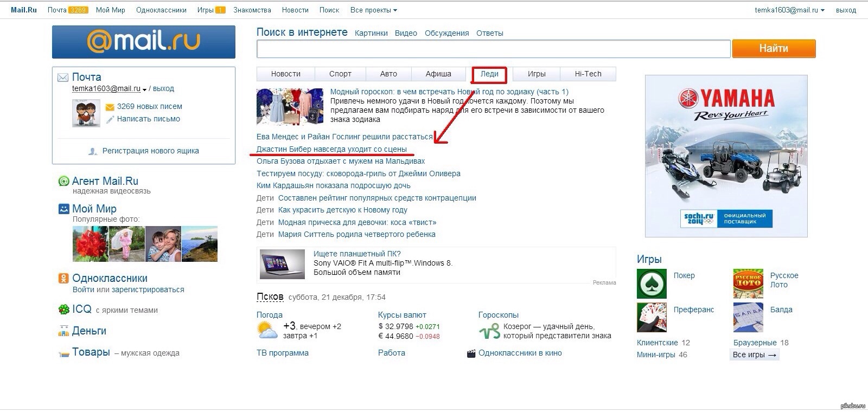Open the Клиентские games link
The width and height of the screenshot is (868, 412).
pyautogui.click(x=658, y=343)
